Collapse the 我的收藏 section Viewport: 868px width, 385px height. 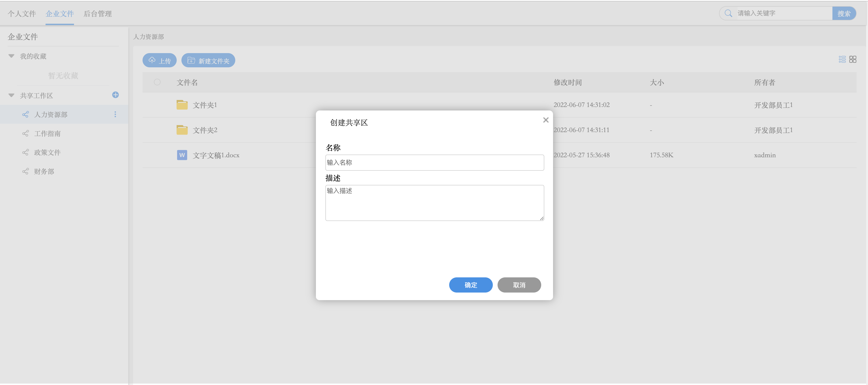point(11,56)
